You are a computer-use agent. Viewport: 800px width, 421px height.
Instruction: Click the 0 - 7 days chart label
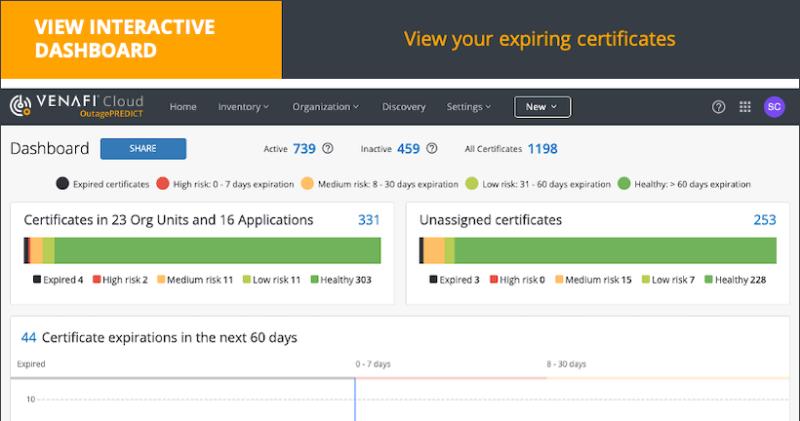[373, 364]
